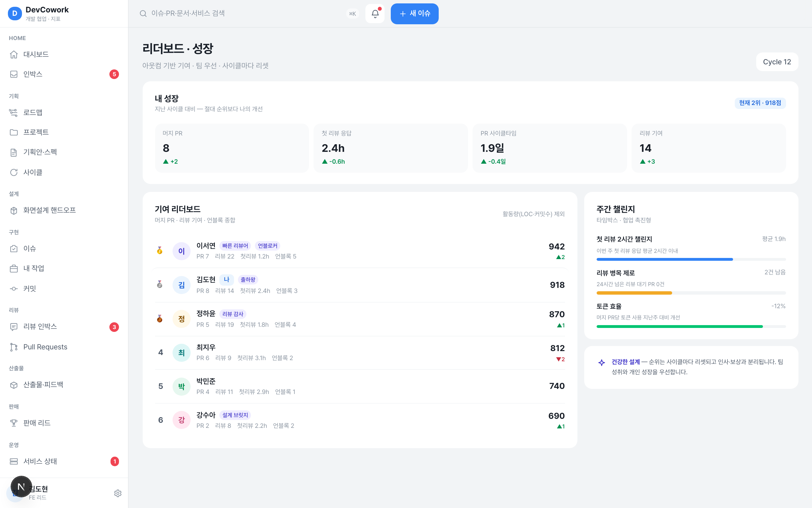Click the gold medal beside 이서연
The image size is (812, 508).
(x=160, y=250)
